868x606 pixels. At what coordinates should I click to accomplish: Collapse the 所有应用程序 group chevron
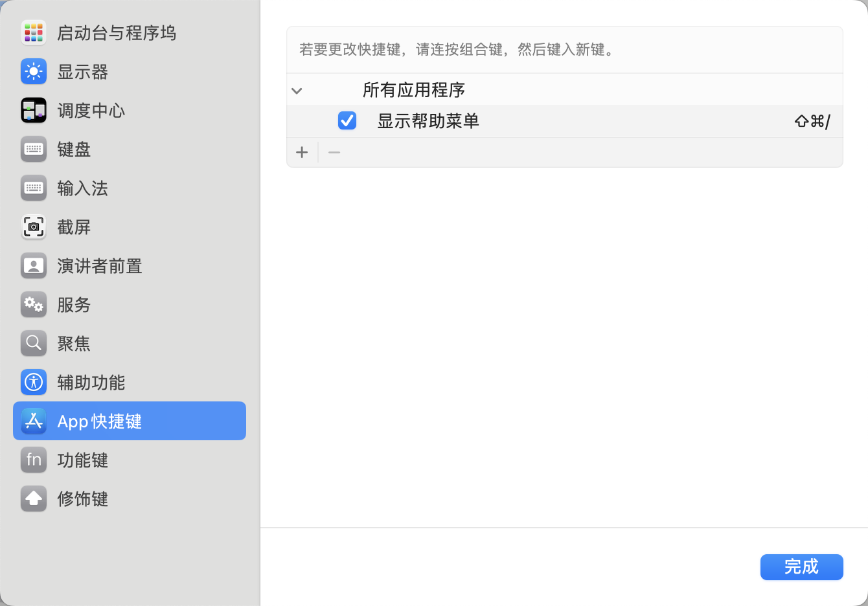297,91
